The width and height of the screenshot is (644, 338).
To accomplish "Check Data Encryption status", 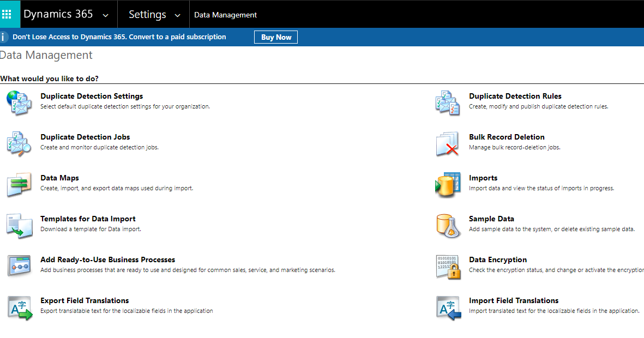I will (x=498, y=259).
